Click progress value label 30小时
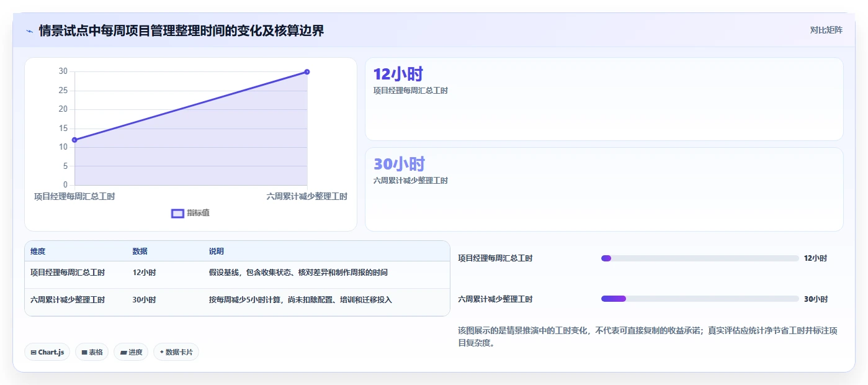 pyautogui.click(x=816, y=299)
